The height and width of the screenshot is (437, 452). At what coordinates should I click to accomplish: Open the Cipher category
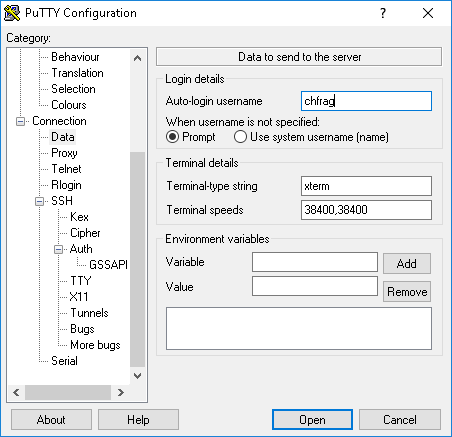pos(85,233)
